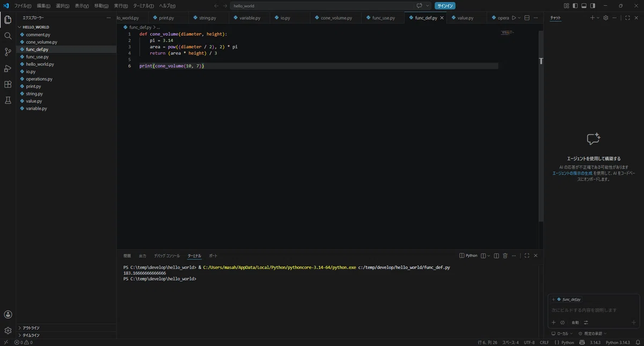Open the 実行 (Run) menu
Image resolution: width=644 pixels, height=346 pixels.
point(121,6)
